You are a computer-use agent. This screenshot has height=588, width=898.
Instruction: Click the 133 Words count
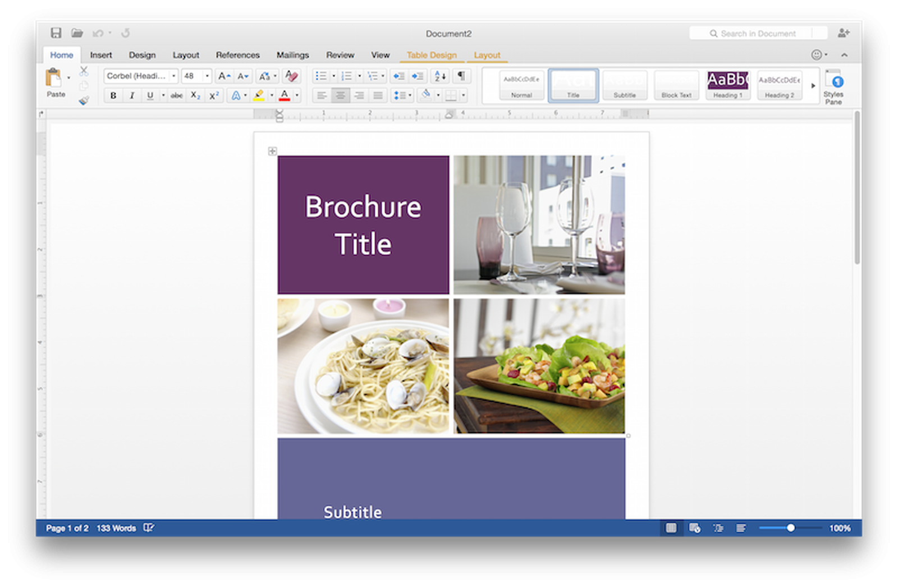point(116,528)
